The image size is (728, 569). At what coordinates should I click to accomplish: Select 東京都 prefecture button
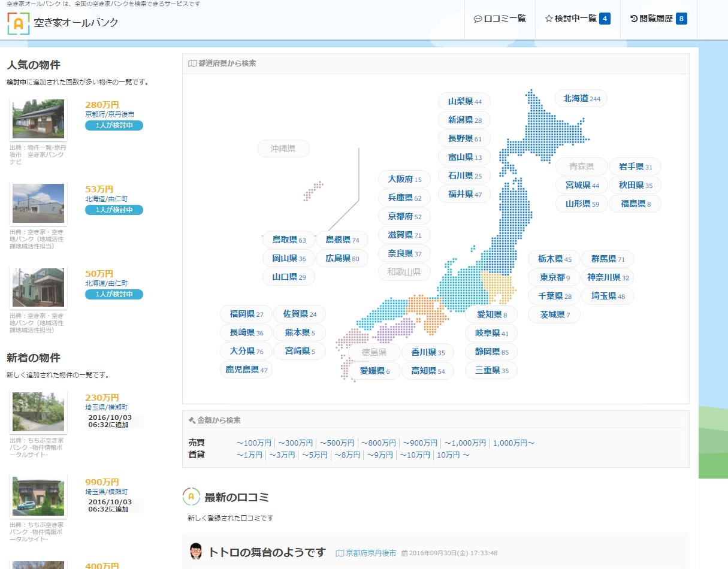(554, 277)
